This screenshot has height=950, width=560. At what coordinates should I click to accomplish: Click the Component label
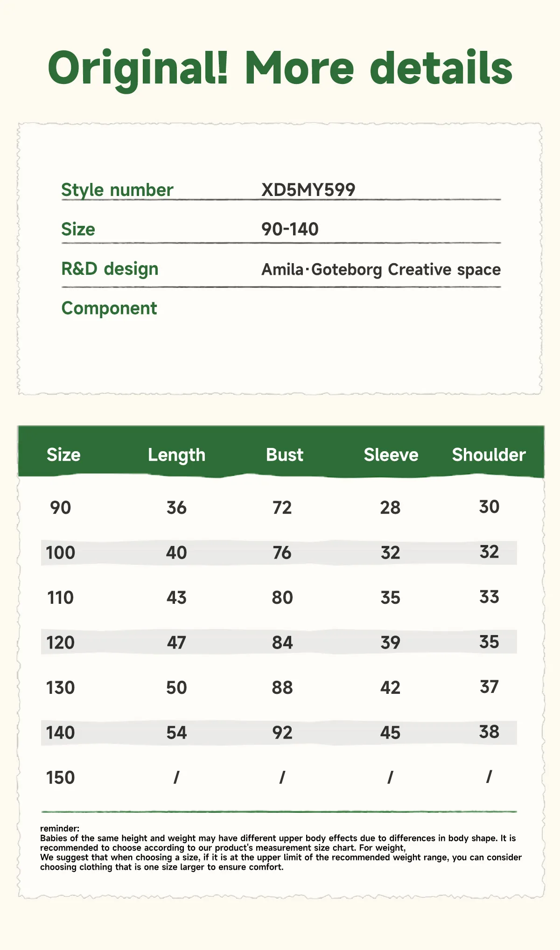click(109, 308)
